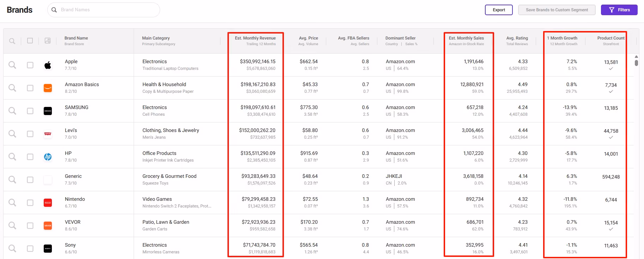Click the Levi's brand logo
This screenshot has height=259, width=644.
tap(48, 134)
